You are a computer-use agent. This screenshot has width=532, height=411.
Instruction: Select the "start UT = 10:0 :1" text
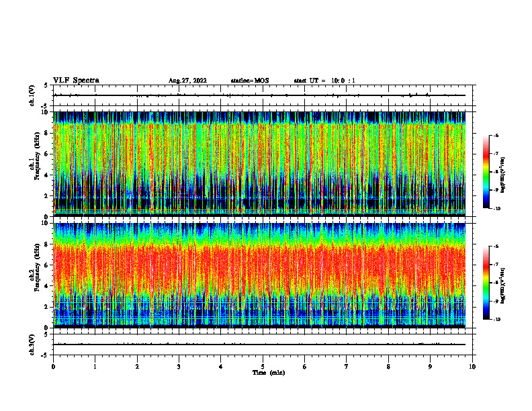coord(324,81)
